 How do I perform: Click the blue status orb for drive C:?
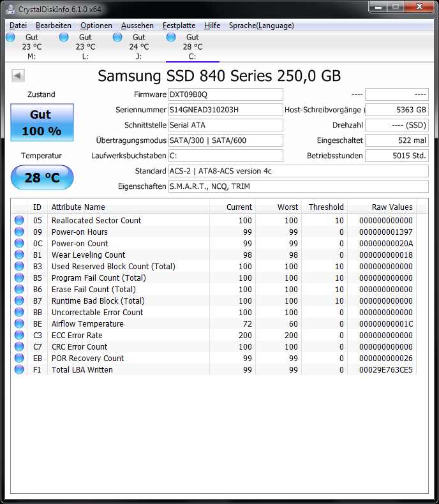point(171,37)
